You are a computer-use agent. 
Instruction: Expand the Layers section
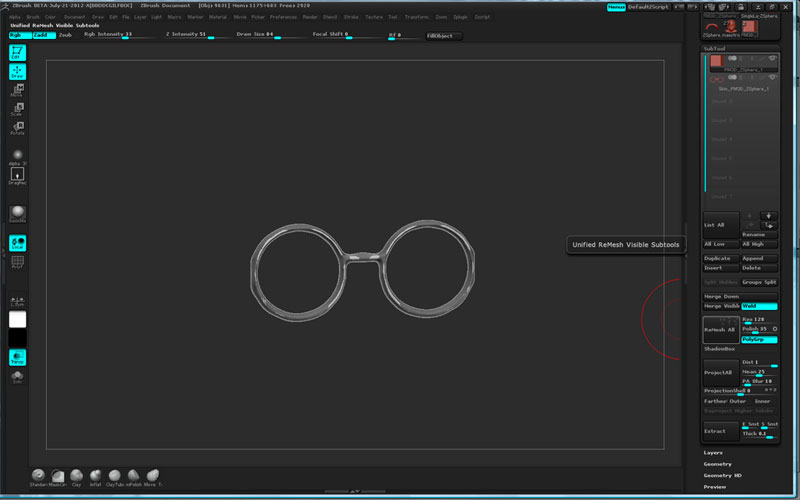click(x=713, y=453)
